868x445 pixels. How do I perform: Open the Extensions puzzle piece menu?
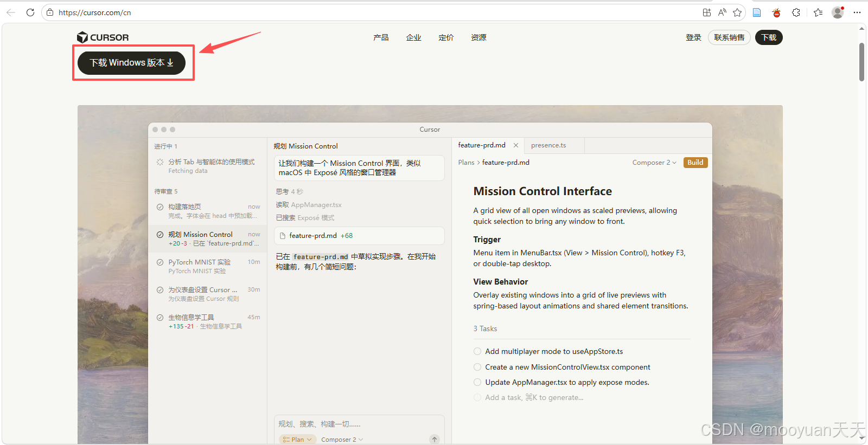[796, 12]
